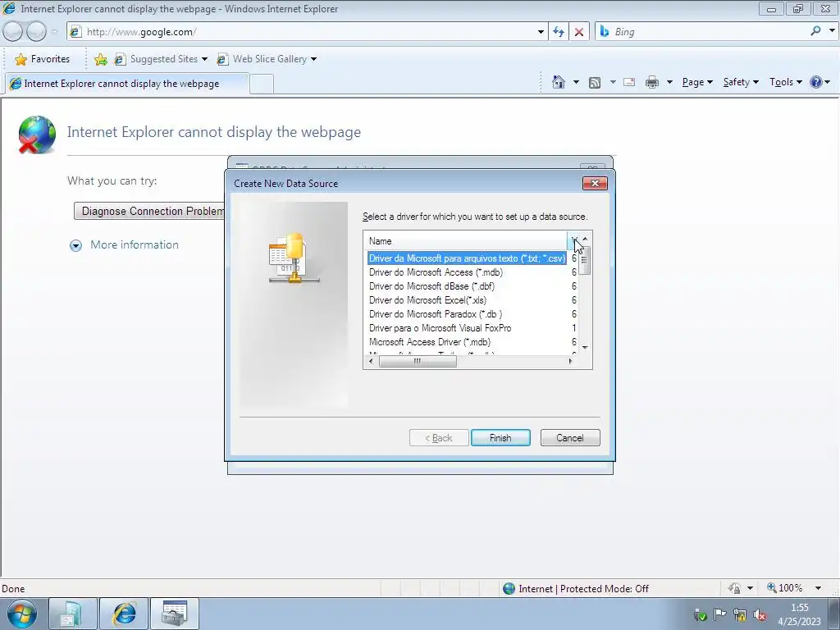This screenshot has height=630, width=840.
Task: Open the Home page icon
Action: click(558, 82)
